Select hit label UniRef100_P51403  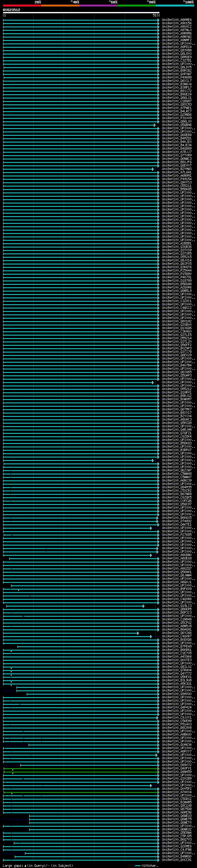coord(176,724)
